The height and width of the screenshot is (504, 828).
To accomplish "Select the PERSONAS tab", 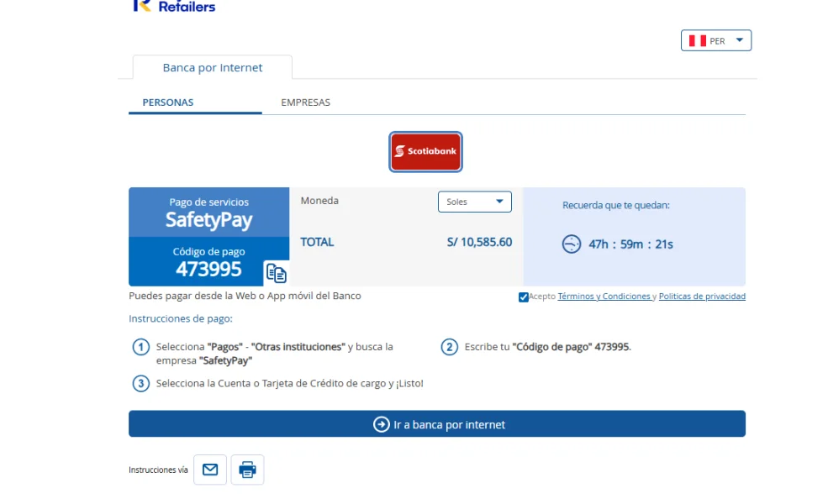I will [x=168, y=102].
